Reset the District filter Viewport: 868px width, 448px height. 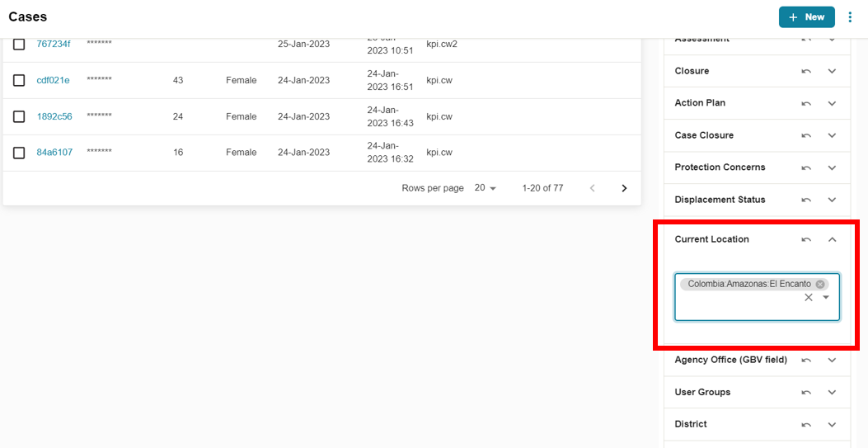[806, 424]
